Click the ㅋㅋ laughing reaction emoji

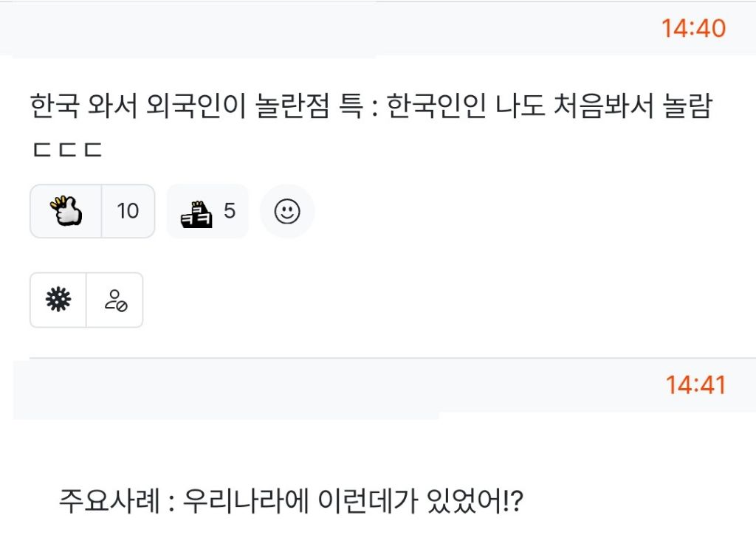(196, 212)
